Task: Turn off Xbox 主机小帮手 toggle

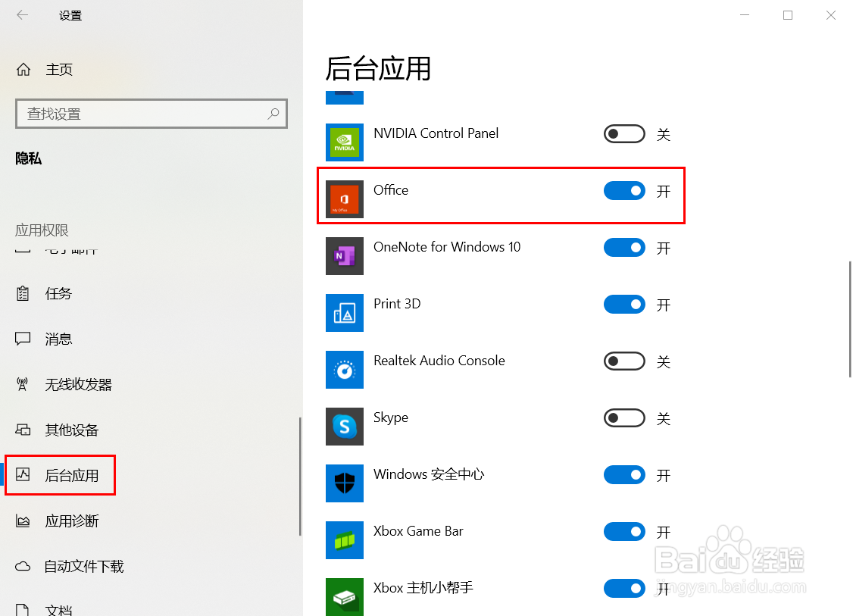Action: point(624,588)
